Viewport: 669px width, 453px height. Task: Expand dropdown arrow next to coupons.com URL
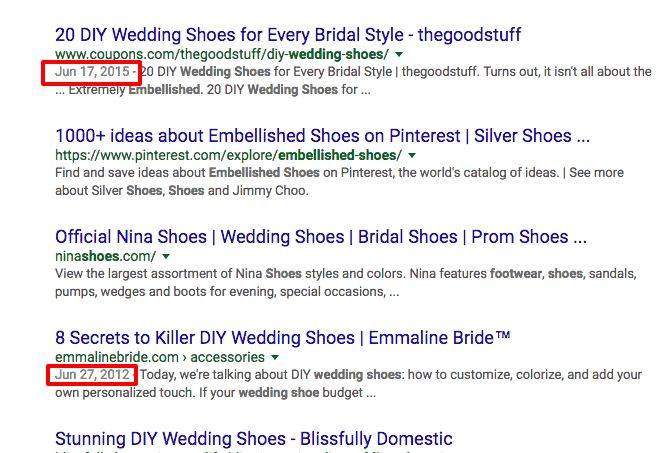(x=399, y=55)
